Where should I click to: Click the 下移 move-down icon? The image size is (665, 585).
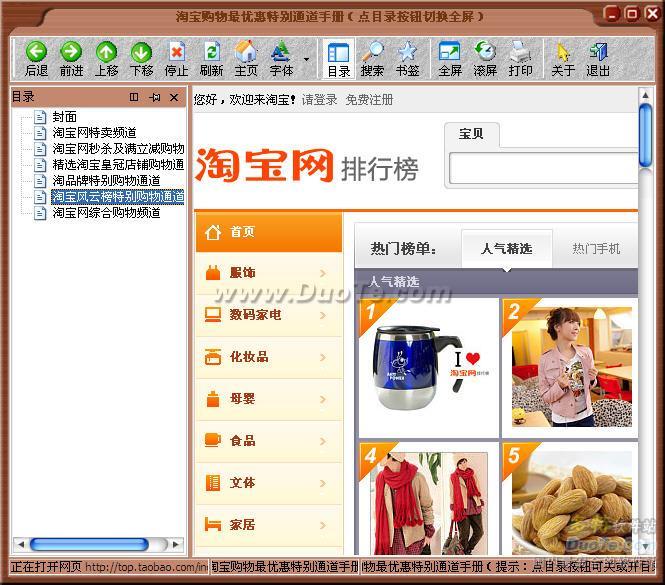[141, 51]
